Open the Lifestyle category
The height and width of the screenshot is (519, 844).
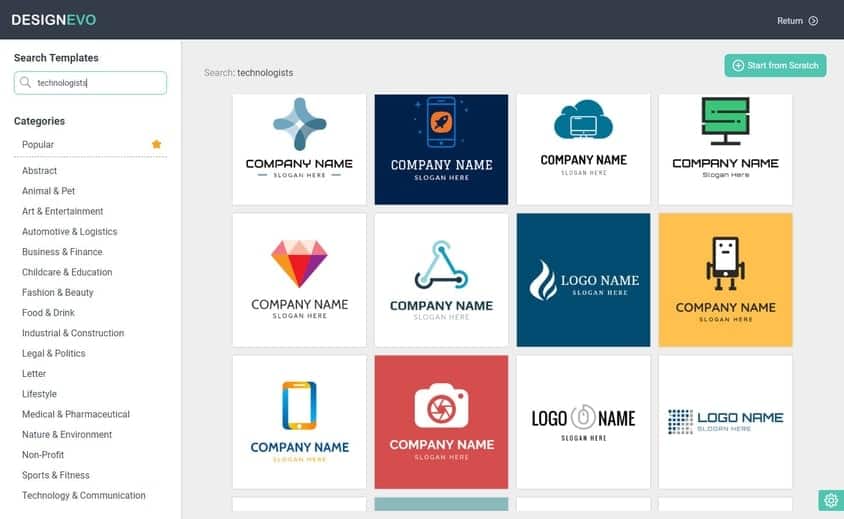coord(39,394)
